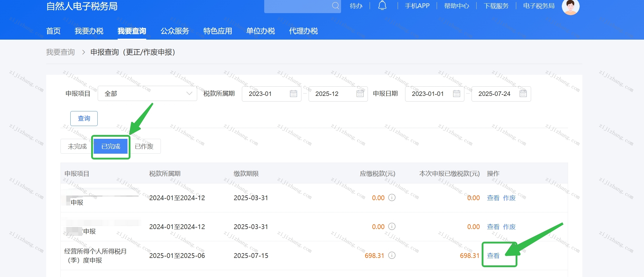Click 自然人电子税务局 site title
644x277 pixels.
(x=82, y=6)
